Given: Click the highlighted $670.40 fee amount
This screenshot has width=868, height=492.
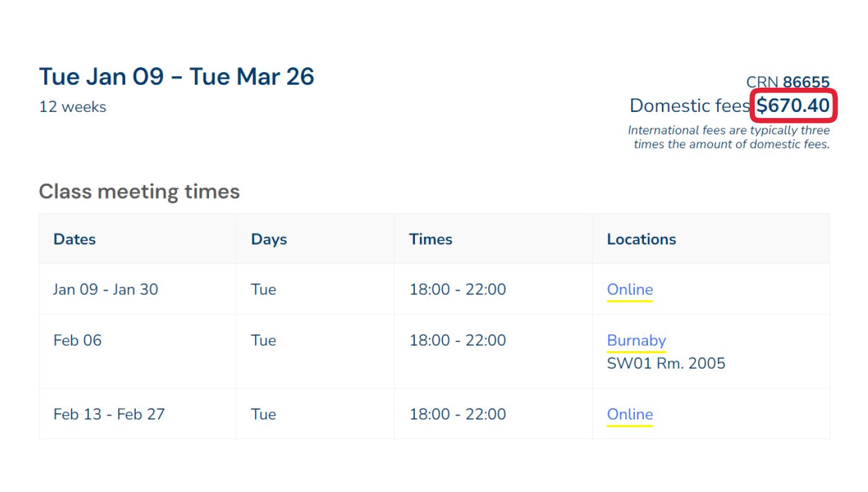Looking at the screenshot, I should point(793,106).
